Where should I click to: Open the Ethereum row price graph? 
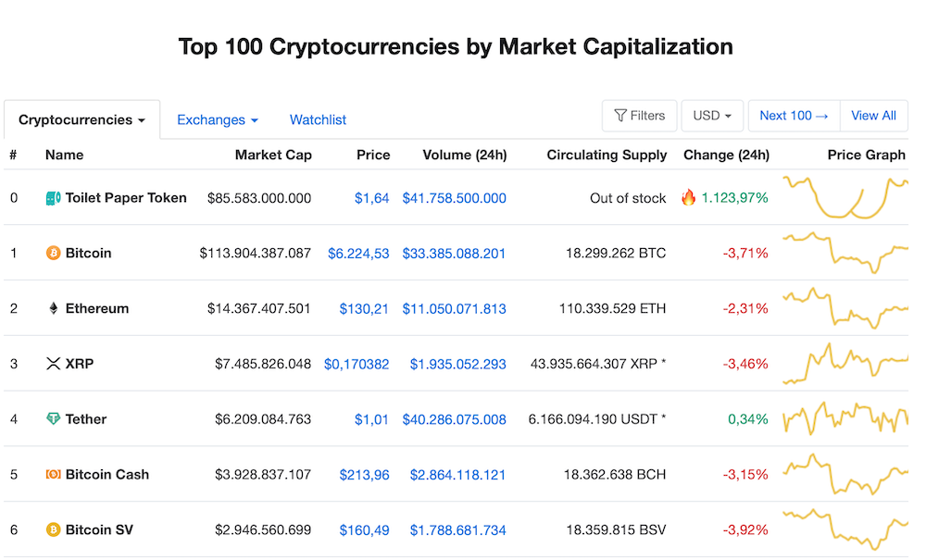[845, 308]
